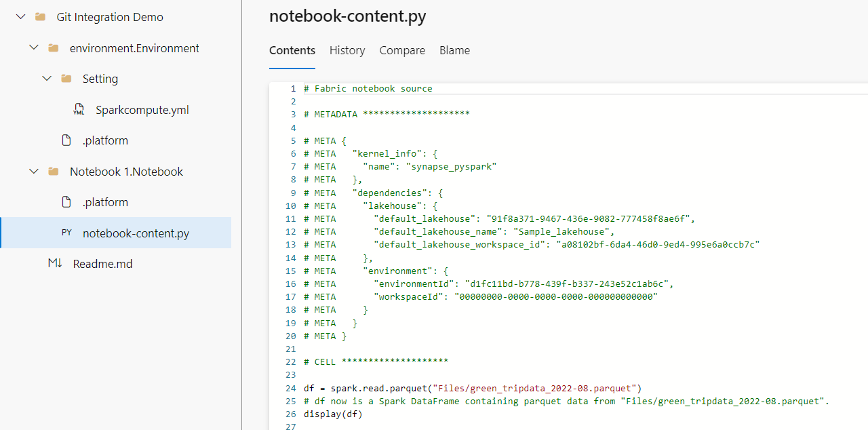Click code line number 24
The image size is (868, 430).
pos(291,389)
